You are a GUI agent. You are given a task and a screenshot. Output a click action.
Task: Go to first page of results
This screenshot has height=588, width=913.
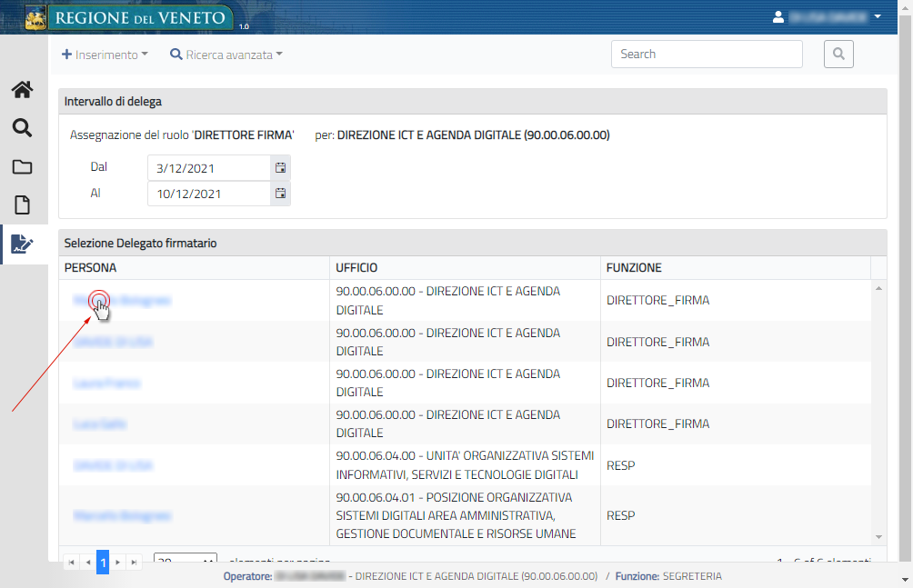pyautogui.click(x=71, y=563)
